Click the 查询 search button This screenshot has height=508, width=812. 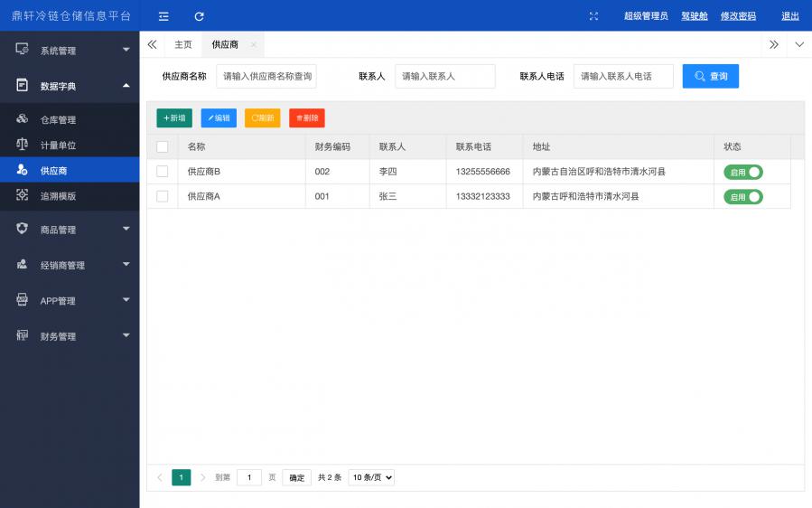[x=710, y=77]
